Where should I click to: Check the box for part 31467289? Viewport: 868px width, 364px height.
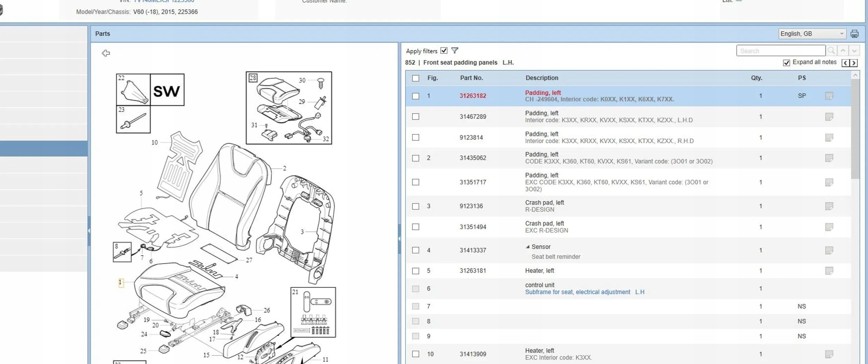coord(416,117)
